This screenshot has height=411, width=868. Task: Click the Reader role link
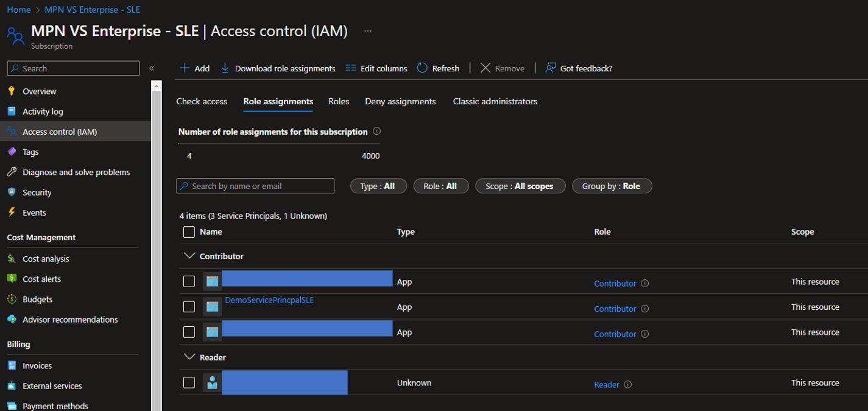607,384
